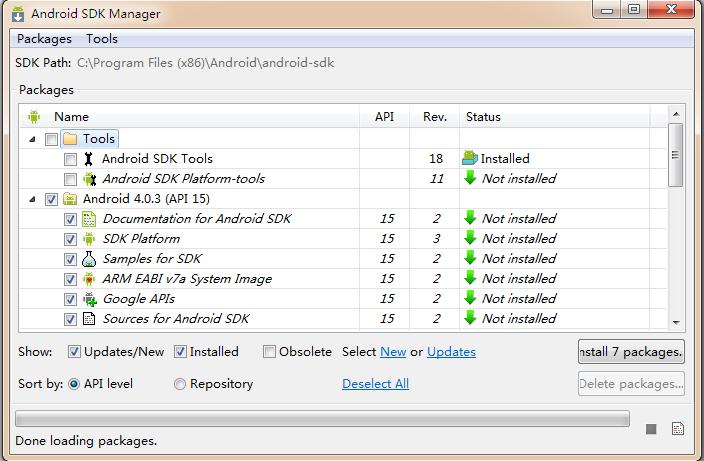Check the Android SDK Platform-tools checkbox

pyautogui.click(x=70, y=179)
